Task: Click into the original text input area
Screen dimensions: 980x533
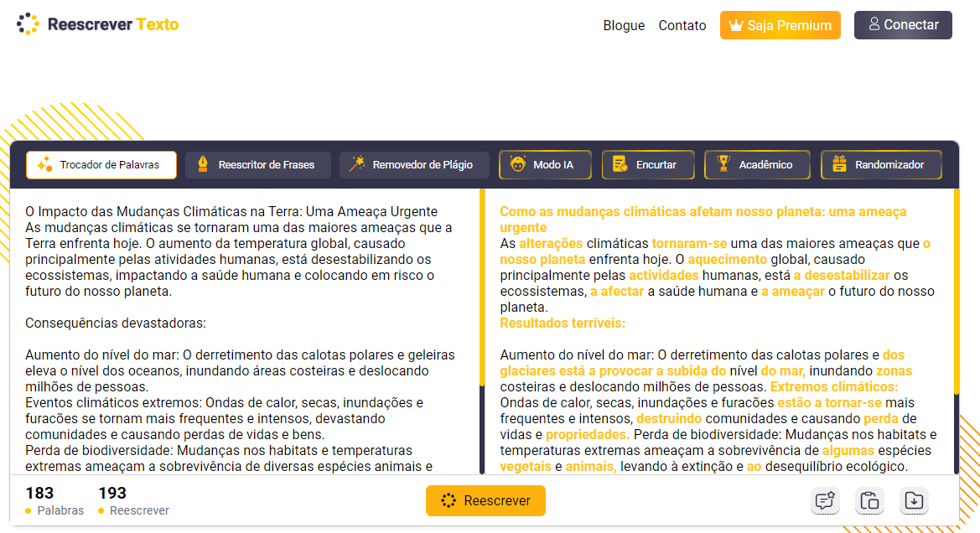Action: (x=244, y=331)
